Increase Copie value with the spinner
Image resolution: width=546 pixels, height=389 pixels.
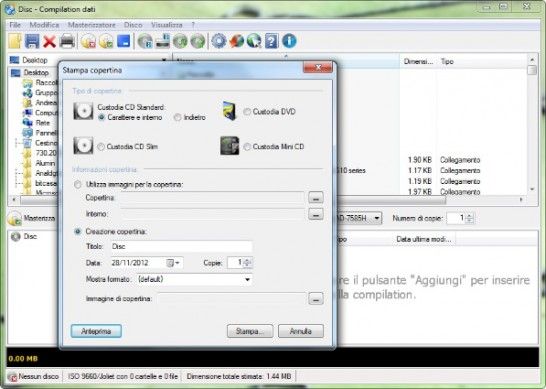pyautogui.click(x=247, y=260)
